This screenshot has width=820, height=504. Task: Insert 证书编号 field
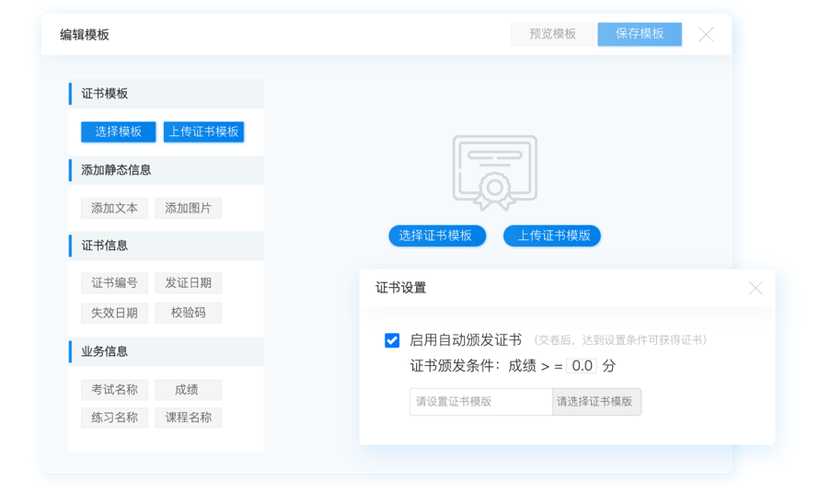tap(114, 282)
